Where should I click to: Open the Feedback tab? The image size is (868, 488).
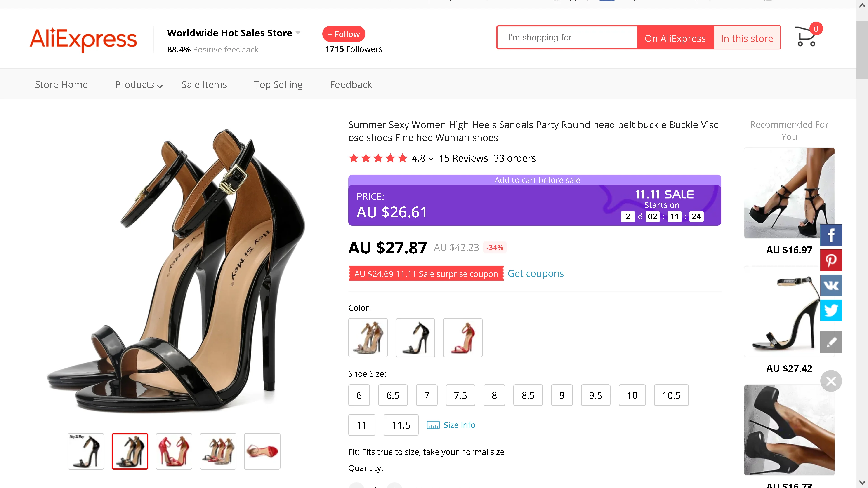click(x=350, y=84)
